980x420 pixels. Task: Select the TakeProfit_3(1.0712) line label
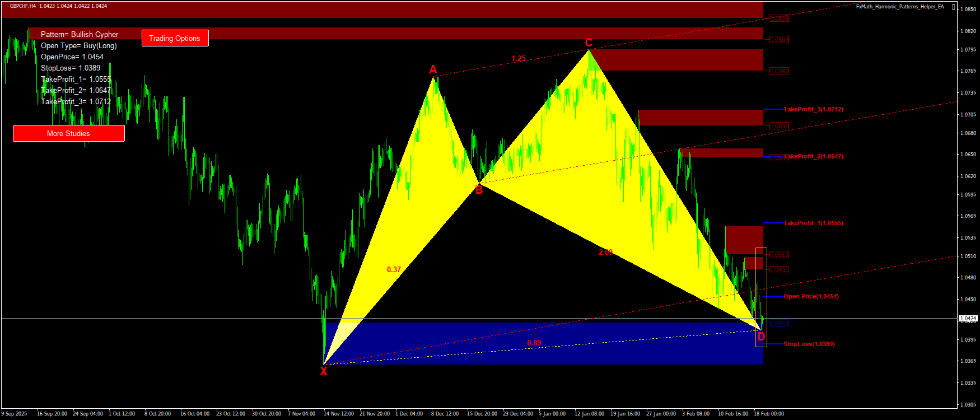pos(813,109)
